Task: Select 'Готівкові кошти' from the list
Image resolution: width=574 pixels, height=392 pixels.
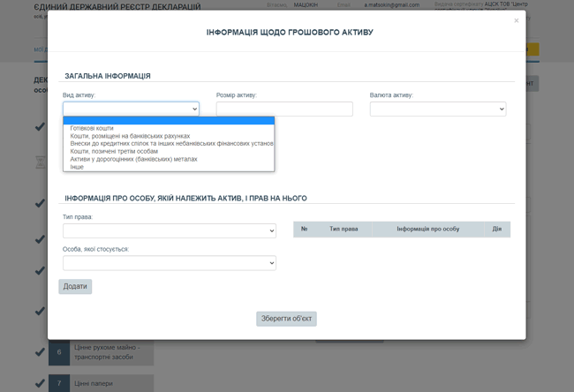Action: pos(92,128)
